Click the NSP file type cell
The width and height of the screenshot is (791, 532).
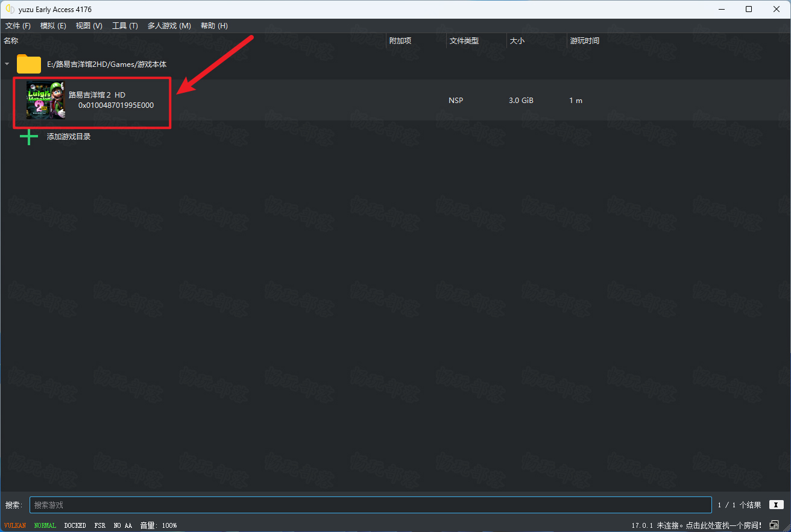[x=456, y=100]
